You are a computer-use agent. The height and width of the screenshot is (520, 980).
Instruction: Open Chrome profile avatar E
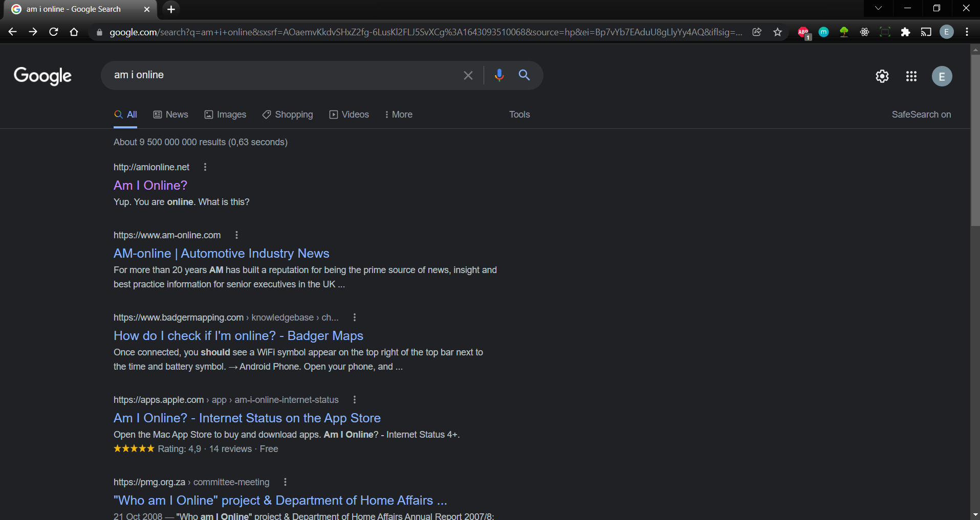(x=946, y=32)
